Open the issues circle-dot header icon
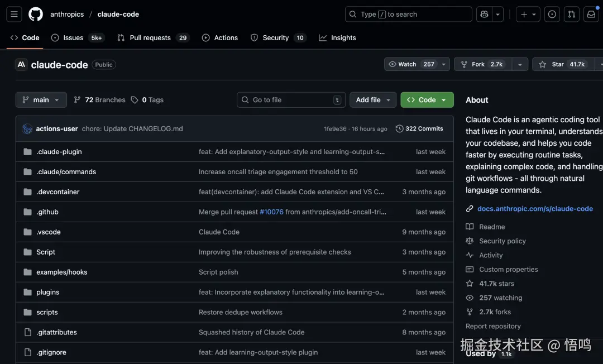Image resolution: width=603 pixels, height=364 pixels. coord(552,14)
